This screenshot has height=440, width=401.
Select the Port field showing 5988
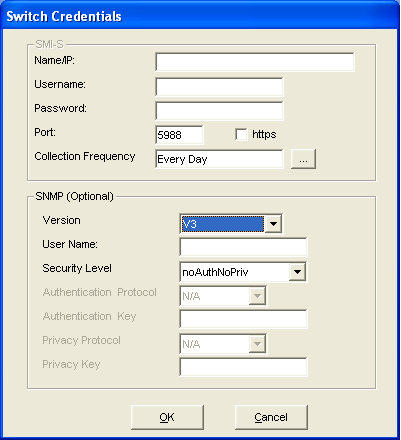[179, 135]
